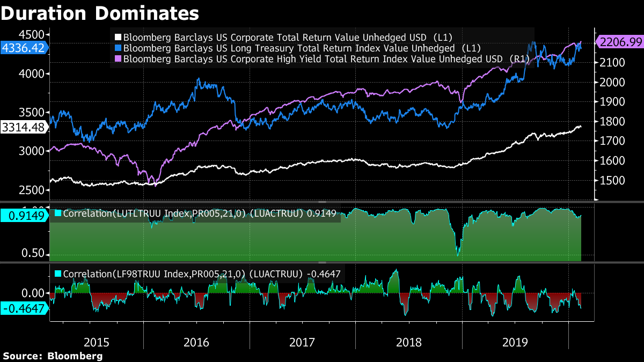Click the cyan -0.4647 correlation flag
644x362 pixels.
point(24,308)
